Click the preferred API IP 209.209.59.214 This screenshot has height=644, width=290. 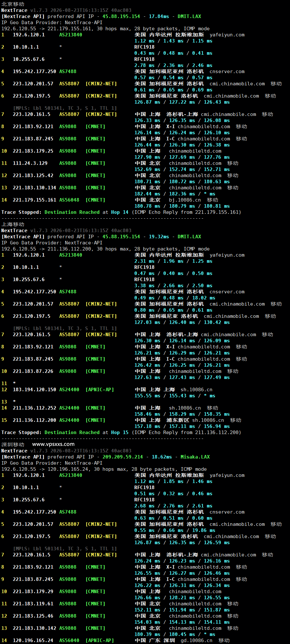pyautogui.click(x=122, y=457)
